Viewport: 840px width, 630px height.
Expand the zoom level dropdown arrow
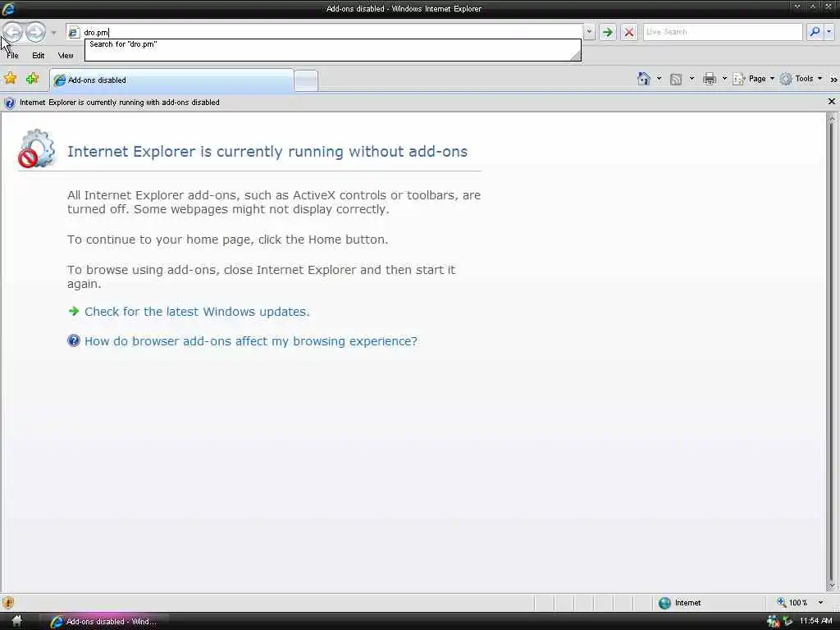tap(820, 603)
